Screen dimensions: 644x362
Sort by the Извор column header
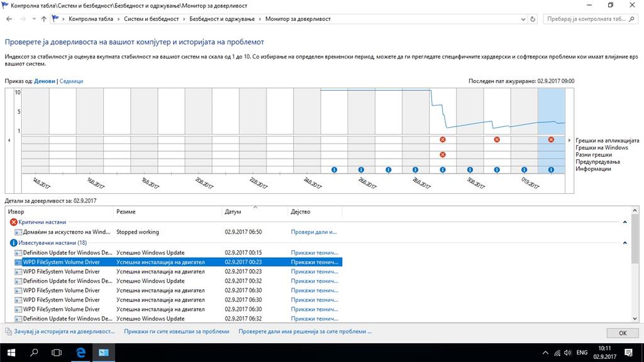tap(59, 212)
